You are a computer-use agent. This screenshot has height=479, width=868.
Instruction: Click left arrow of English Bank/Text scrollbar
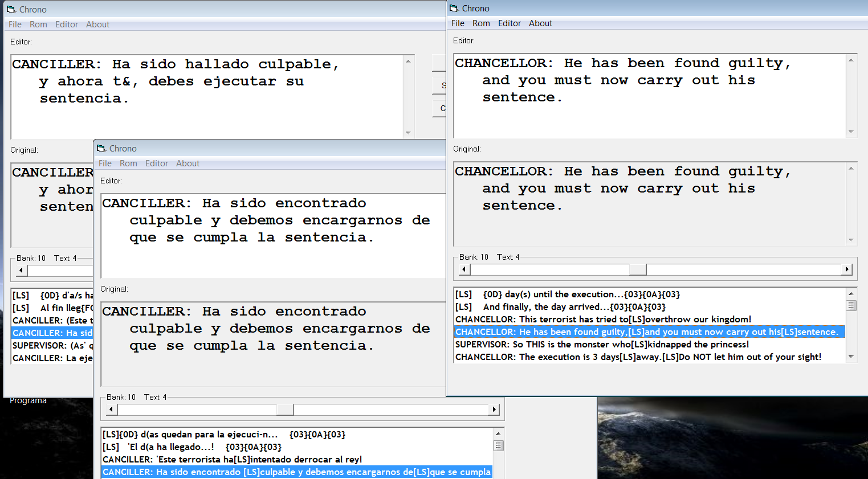coord(464,269)
